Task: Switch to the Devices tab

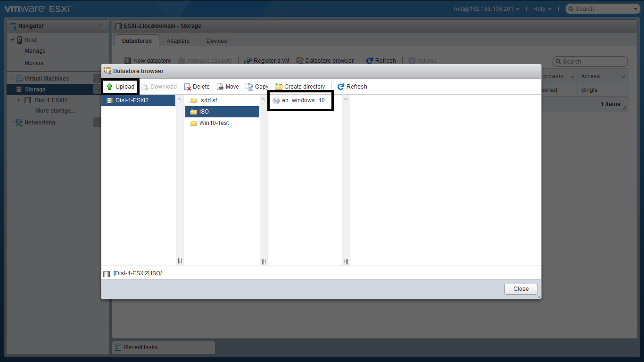Action: [216, 41]
